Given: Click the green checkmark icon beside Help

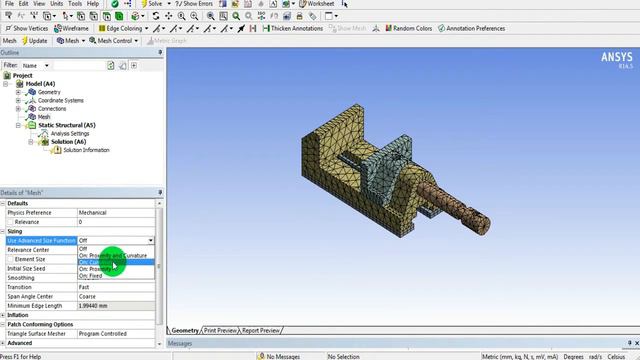Looking at the screenshot, I should (x=115, y=4).
